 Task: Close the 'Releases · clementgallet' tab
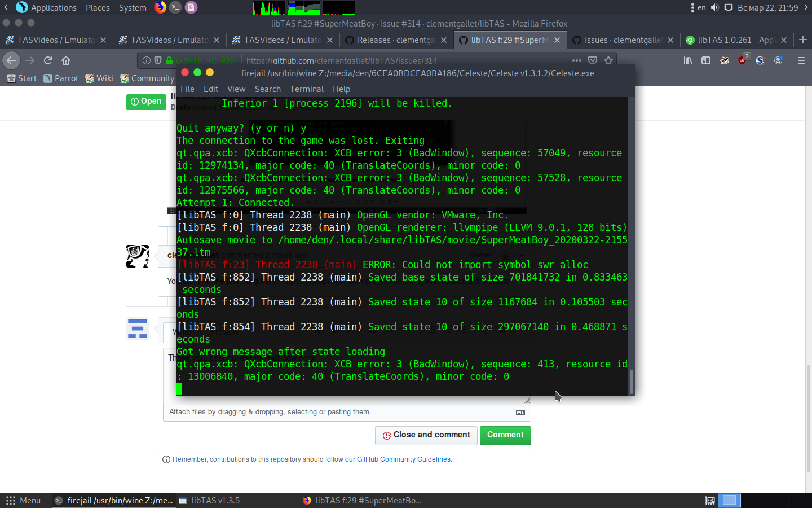[x=444, y=40]
